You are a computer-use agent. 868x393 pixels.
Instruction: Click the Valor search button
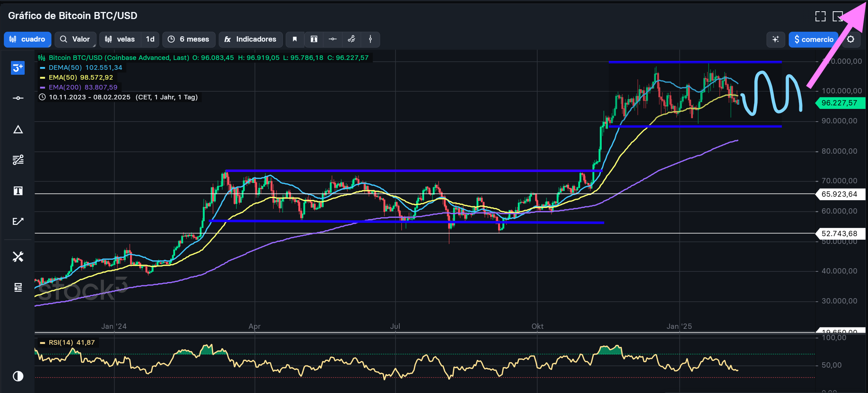(75, 39)
